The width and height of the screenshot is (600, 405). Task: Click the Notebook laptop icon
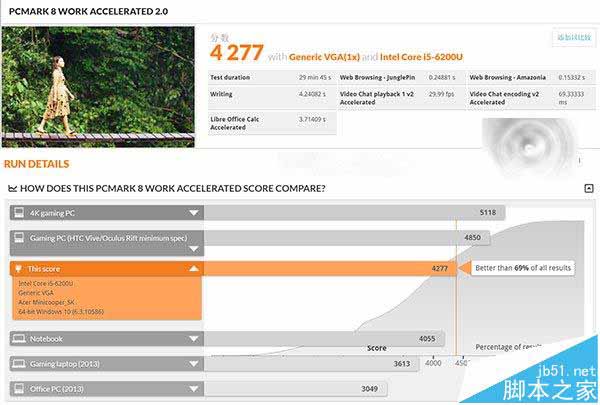click(x=19, y=339)
